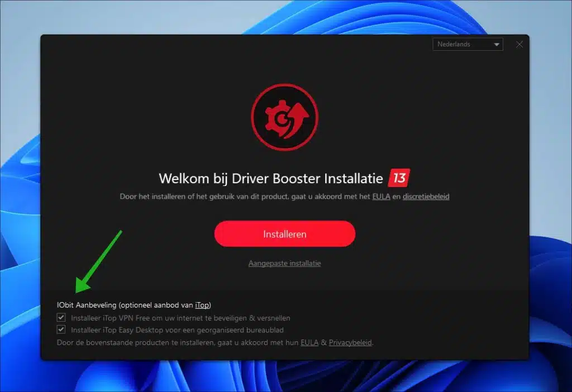
Task: Click the red 13 version badge
Action: pos(399,178)
